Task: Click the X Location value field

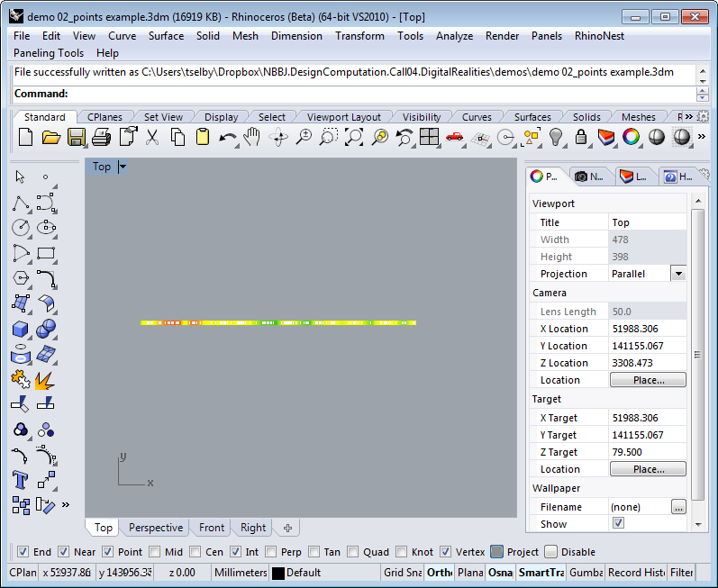Action: (x=648, y=329)
